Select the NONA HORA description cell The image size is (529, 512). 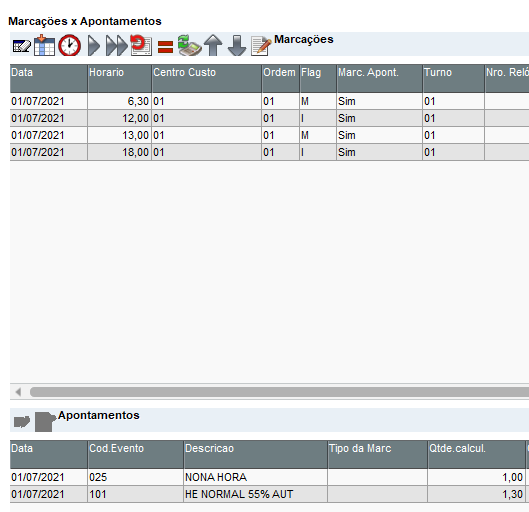[x=255, y=477]
